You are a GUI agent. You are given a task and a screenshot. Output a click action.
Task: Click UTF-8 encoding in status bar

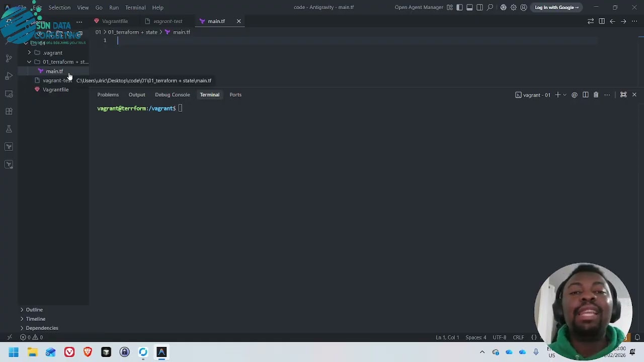pos(499,337)
